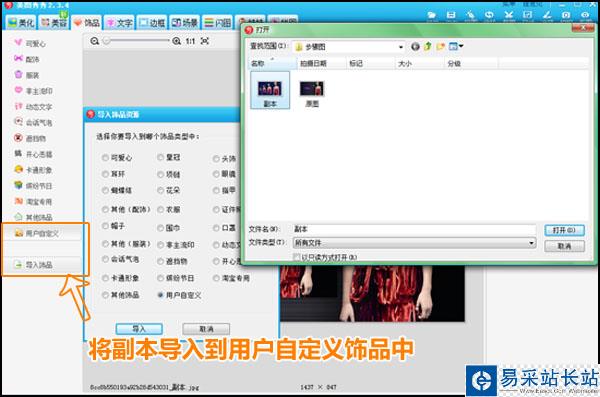600x397 pixels.
Task: Select the 卡通形象 sidebar category
Action: [x=33, y=170]
